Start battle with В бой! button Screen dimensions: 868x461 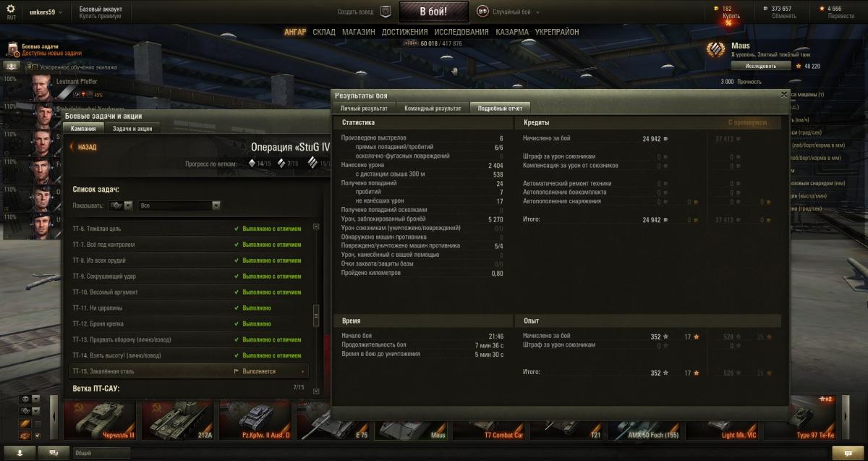(433, 12)
